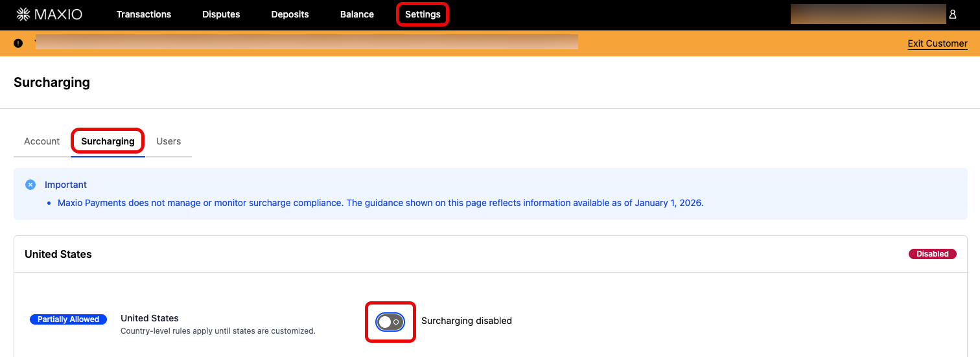This screenshot has height=357, width=980.
Task: Open the user profile icon
Action: (x=953, y=14)
